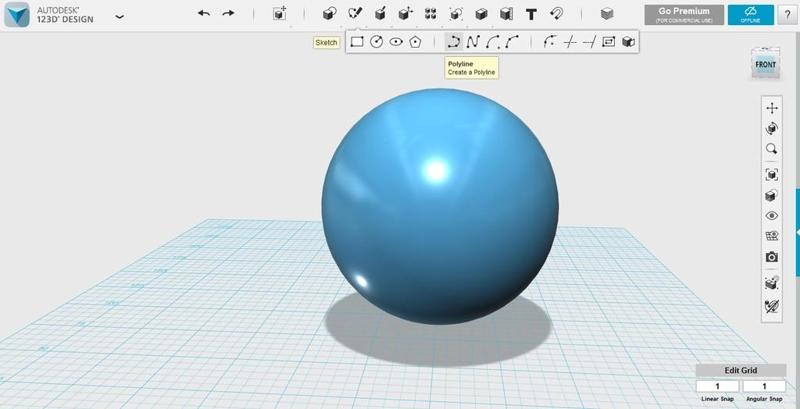Expand the blue side panel tab

[x=797, y=232]
